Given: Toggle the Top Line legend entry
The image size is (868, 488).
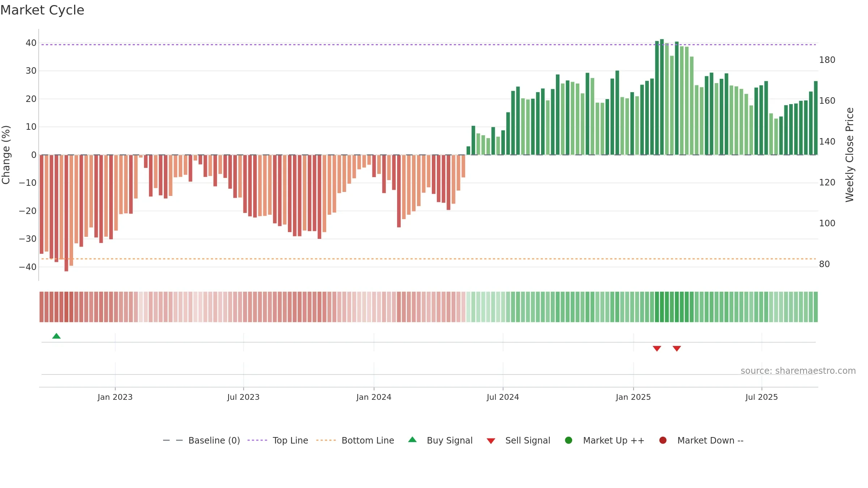Looking at the screenshot, I should pyautogui.click(x=278, y=440).
